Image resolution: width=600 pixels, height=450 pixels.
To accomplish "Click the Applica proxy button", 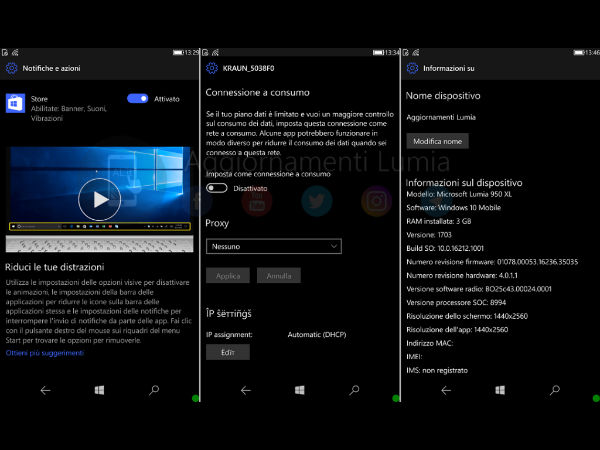I will tap(227, 274).
